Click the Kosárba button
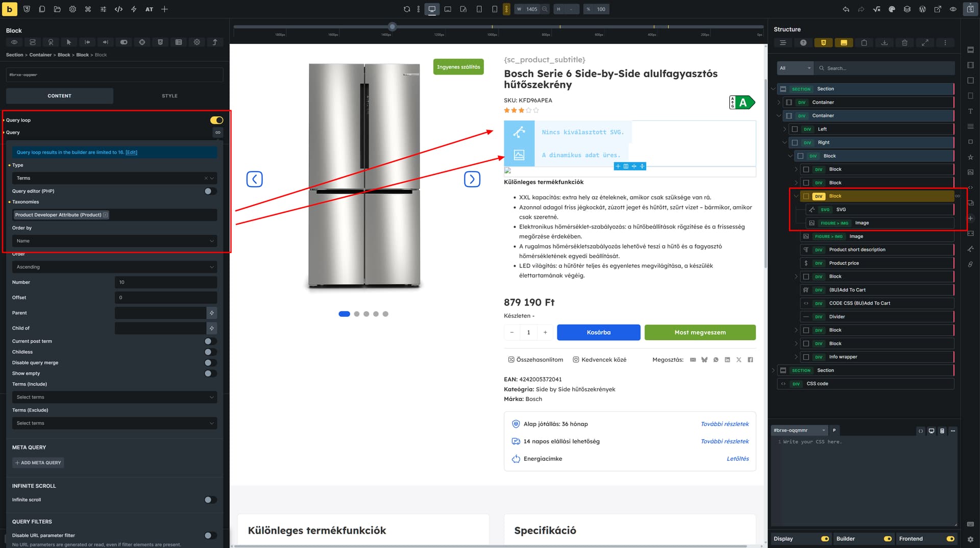The width and height of the screenshot is (980, 548). (599, 332)
